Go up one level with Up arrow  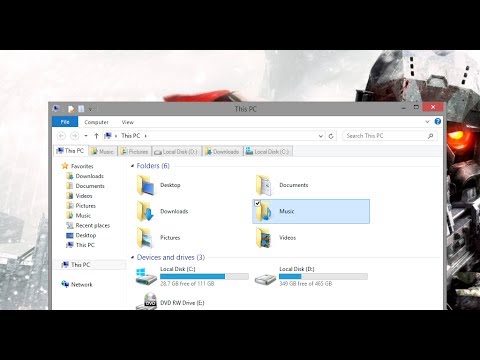click(x=96, y=136)
